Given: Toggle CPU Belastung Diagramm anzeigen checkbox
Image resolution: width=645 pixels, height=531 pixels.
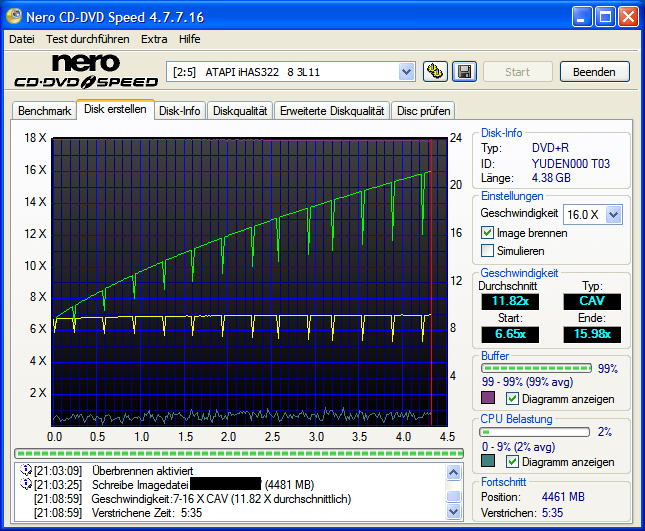Looking at the screenshot, I should [513, 462].
